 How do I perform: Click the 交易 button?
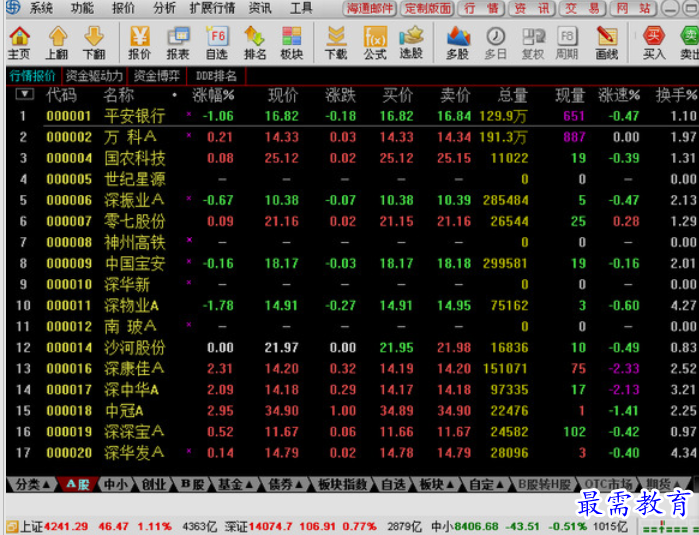(x=583, y=8)
